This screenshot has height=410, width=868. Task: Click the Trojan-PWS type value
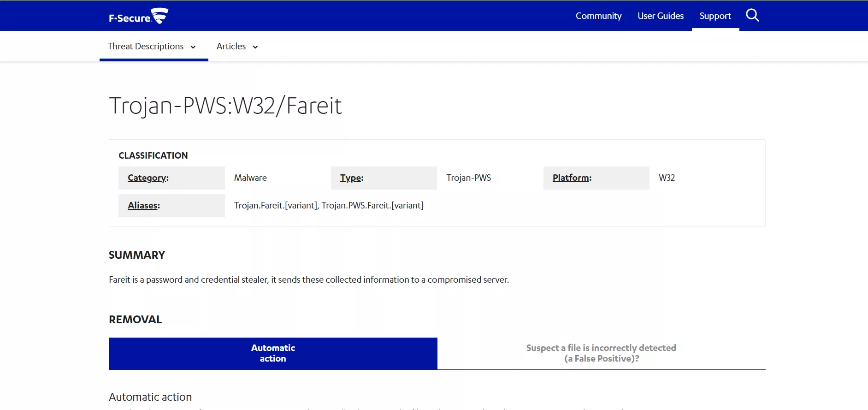coord(468,178)
